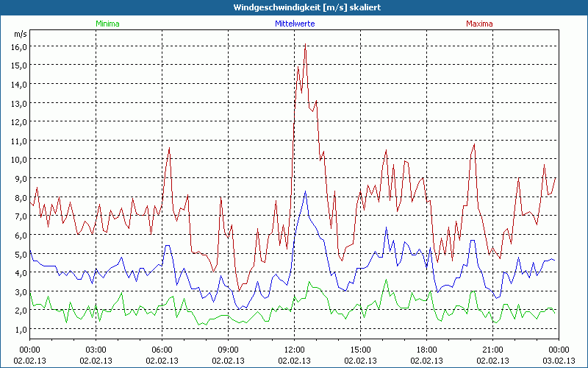588x368 pixels.
Task: Click the 03.02.13 date label
Action: click(559, 361)
